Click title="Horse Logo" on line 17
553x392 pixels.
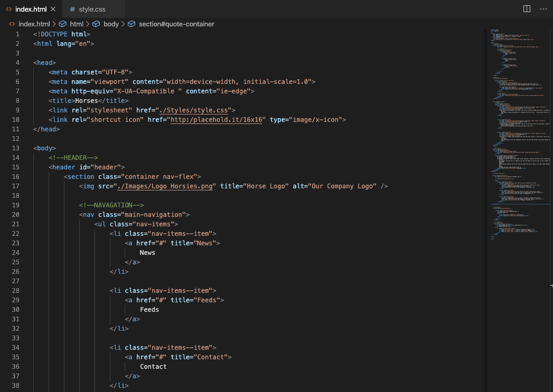pyautogui.click(x=254, y=186)
